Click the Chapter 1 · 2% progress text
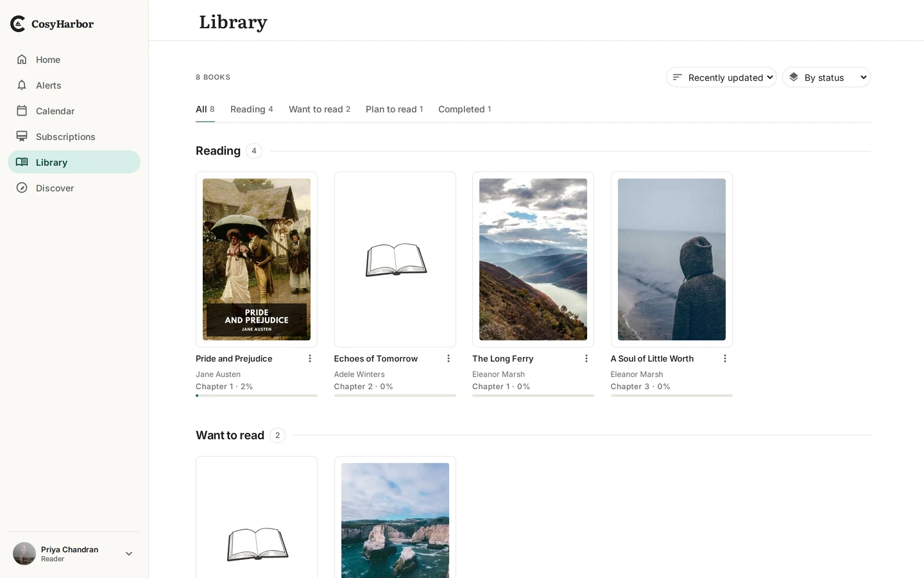Viewport: 924px width, 578px height. [224, 387]
